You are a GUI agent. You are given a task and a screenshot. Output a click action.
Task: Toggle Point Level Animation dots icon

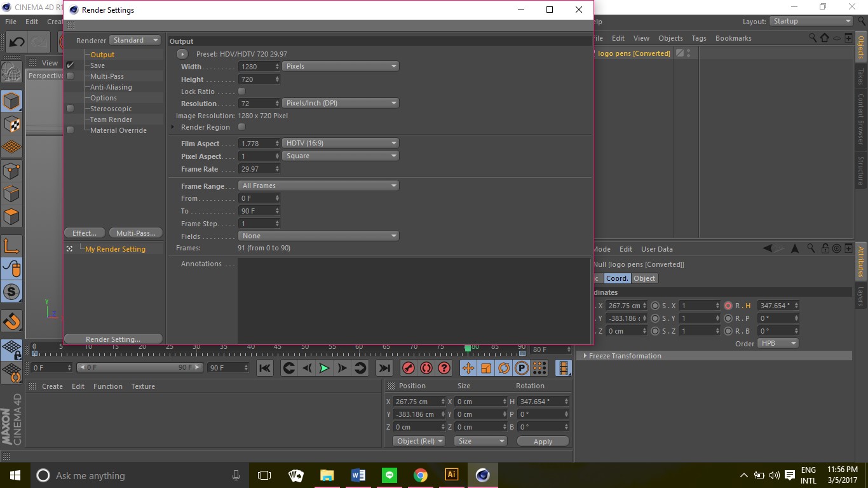539,368
